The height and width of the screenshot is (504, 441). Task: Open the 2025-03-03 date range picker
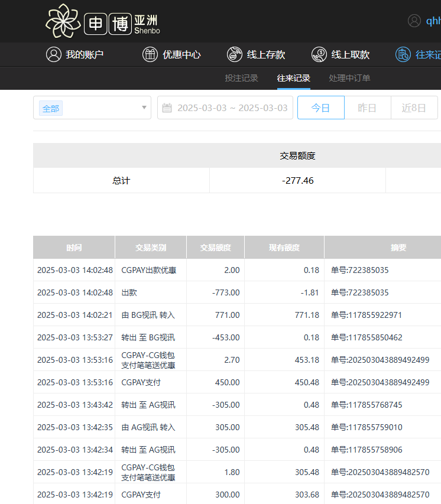pyautogui.click(x=232, y=108)
